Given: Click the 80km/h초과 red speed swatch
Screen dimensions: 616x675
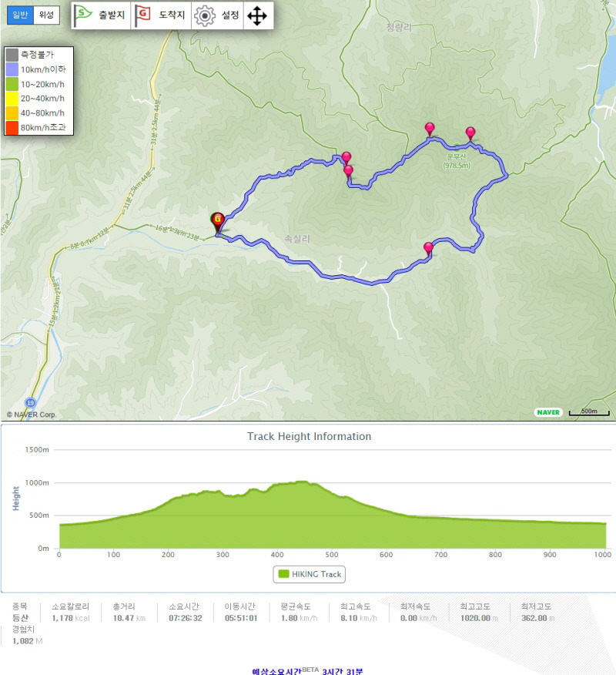Looking at the screenshot, I should 12,127.
